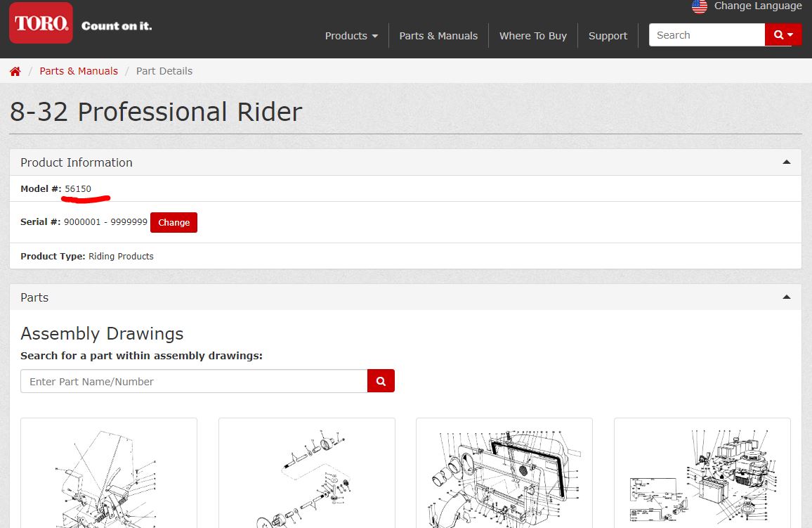
Task: Click the US flag language icon
Action: coord(699,6)
